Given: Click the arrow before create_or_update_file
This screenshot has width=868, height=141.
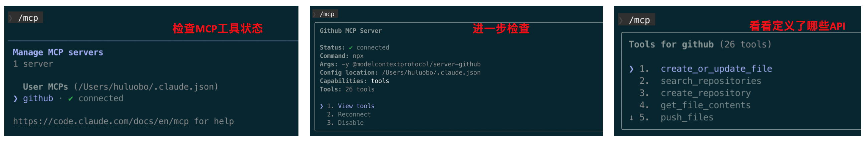Looking at the screenshot, I should pyautogui.click(x=631, y=69).
